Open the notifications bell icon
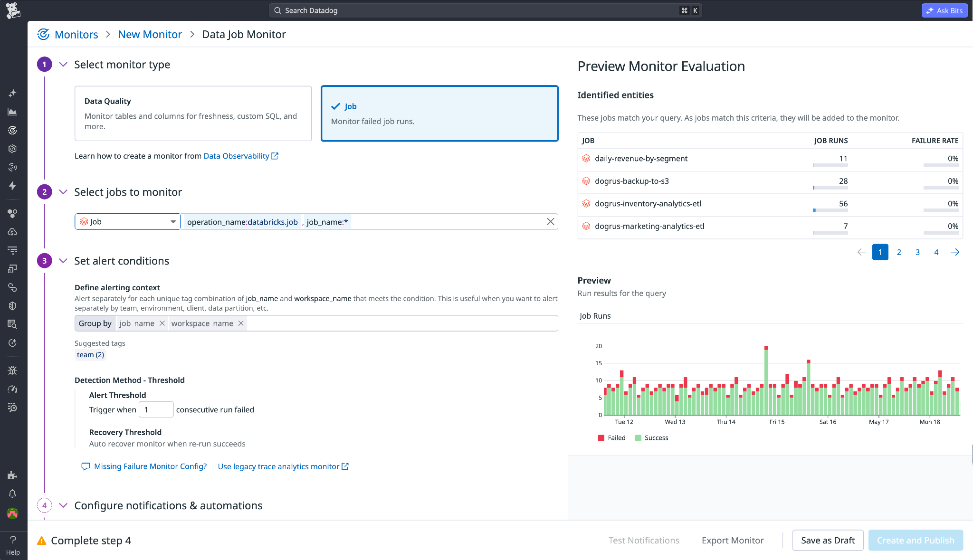This screenshot has width=973, height=560. (x=12, y=494)
